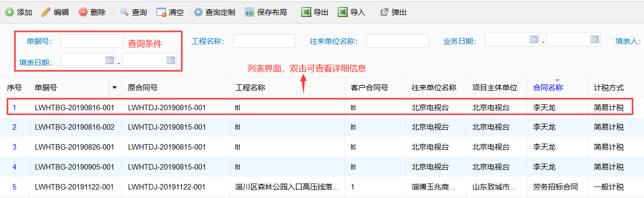Sort by the 序号 column header
The height and width of the screenshot is (198, 644).
coord(14,88)
